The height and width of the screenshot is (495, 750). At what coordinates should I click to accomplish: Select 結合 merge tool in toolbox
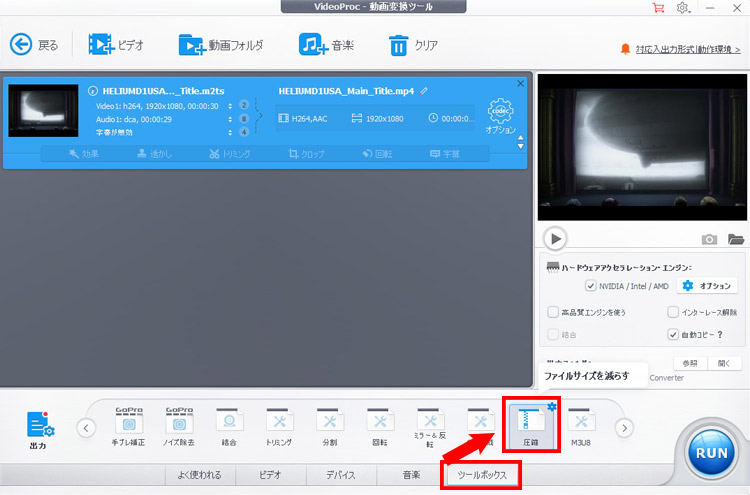click(229, 427)
